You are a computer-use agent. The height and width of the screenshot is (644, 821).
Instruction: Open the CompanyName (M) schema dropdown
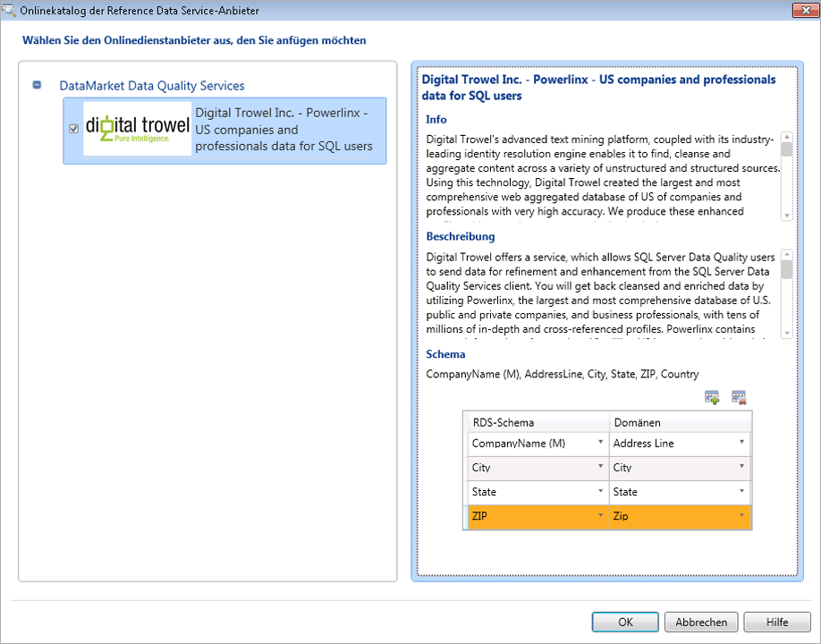pyautogui.click(x=599, y=443)
